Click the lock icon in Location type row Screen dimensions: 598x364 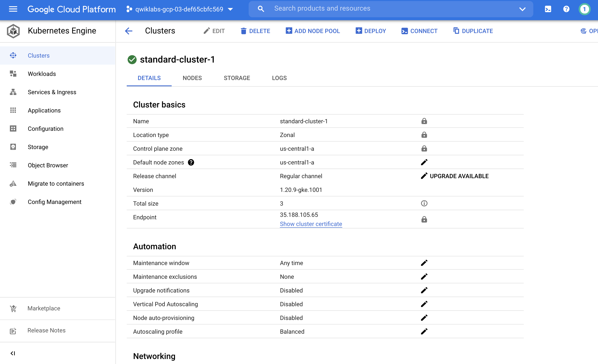tap(424, 135)
